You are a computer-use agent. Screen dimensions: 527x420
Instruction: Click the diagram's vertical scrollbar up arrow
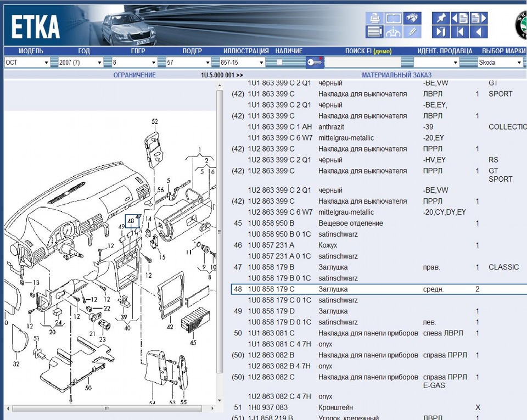[x=220, y=86]
